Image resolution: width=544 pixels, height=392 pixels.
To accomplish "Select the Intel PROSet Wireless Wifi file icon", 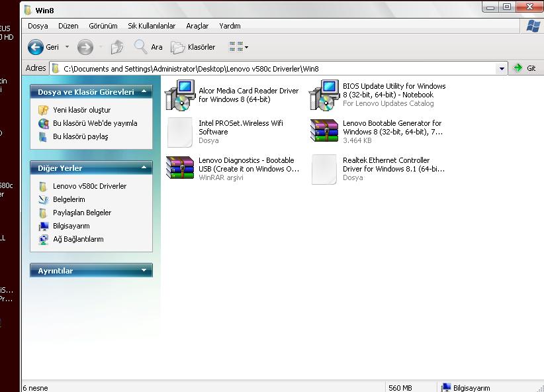I will coord(180,132).
